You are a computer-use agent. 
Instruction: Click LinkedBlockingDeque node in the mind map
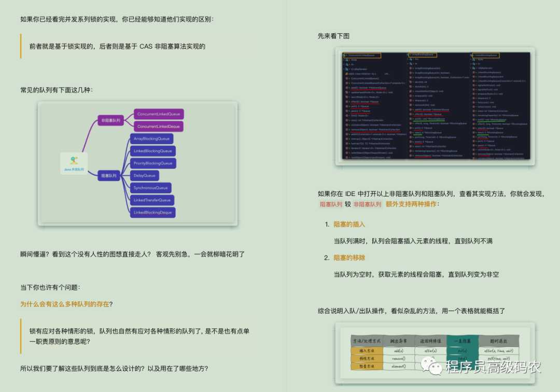point(152,213)
